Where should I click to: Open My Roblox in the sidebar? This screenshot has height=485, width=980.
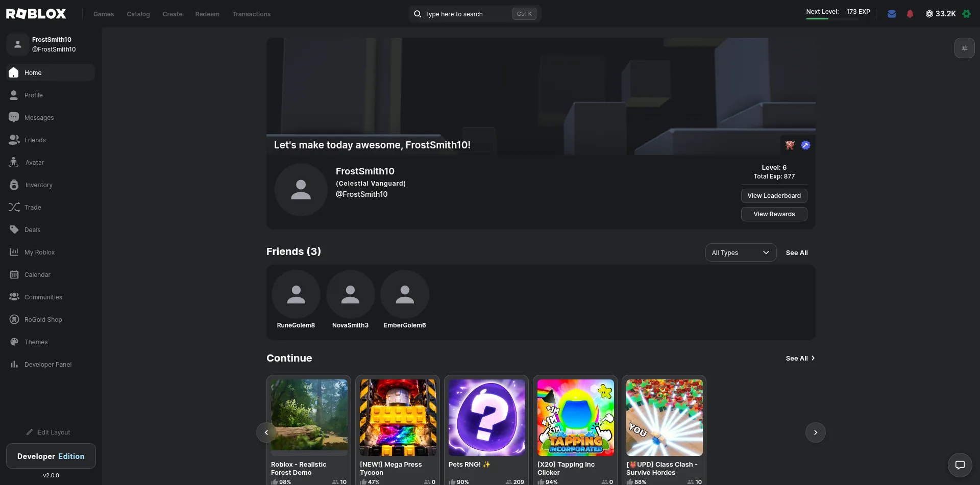51,252
